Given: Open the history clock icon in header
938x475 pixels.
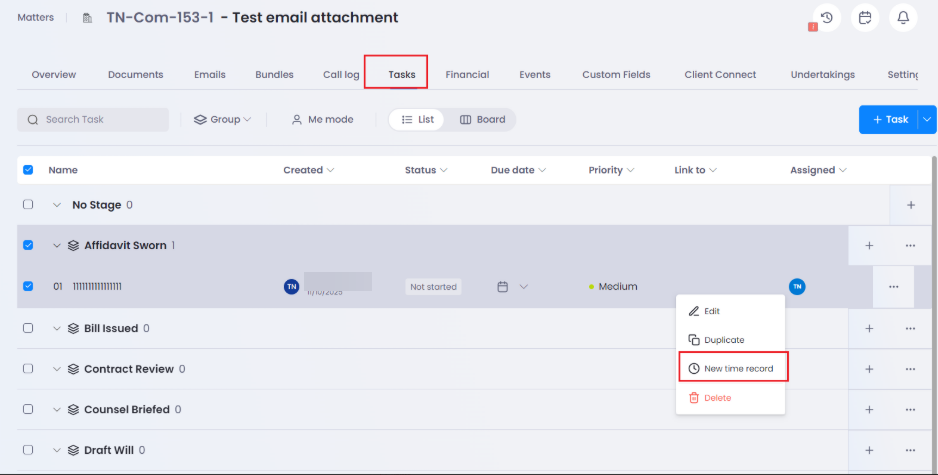Looking at the screenshot, I should coord(826,18).
